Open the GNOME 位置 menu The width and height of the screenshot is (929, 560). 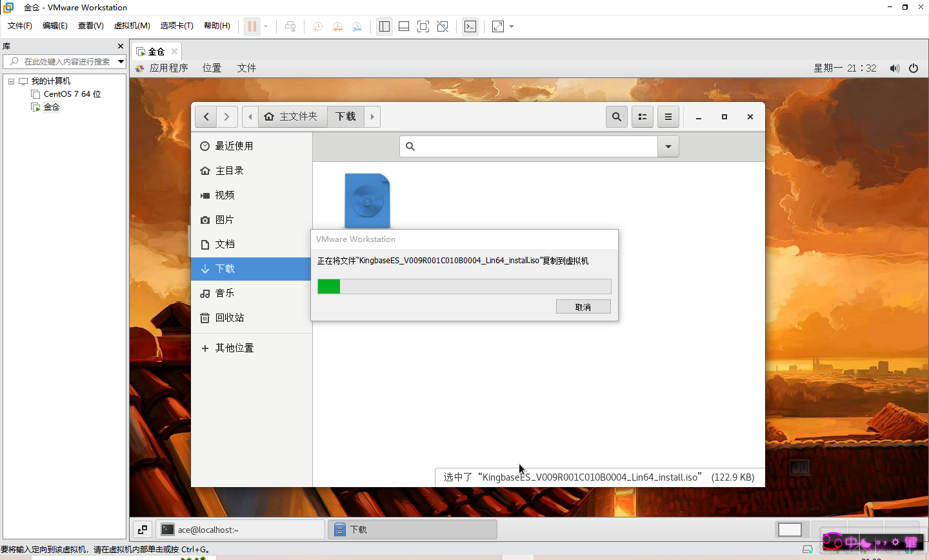212,68
